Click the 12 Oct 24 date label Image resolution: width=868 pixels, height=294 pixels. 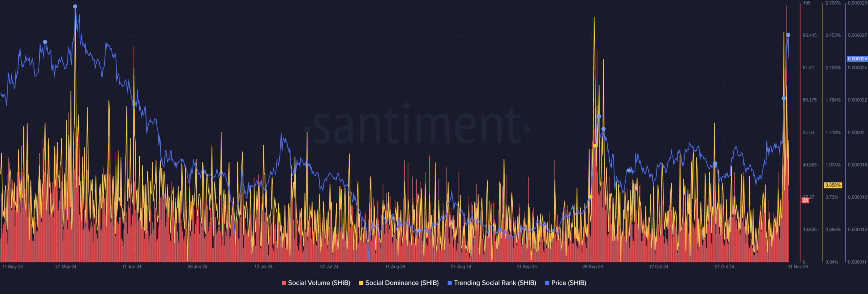tap(658, 267)
